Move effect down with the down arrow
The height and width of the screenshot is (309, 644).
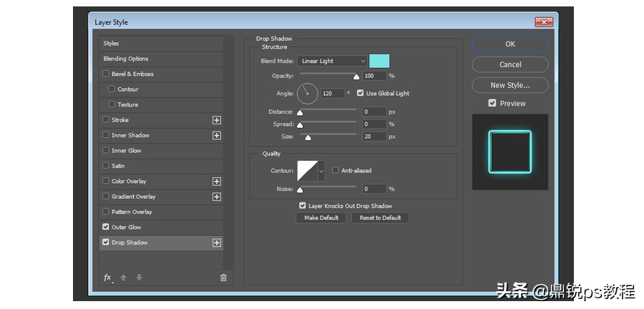click(140, 278)
